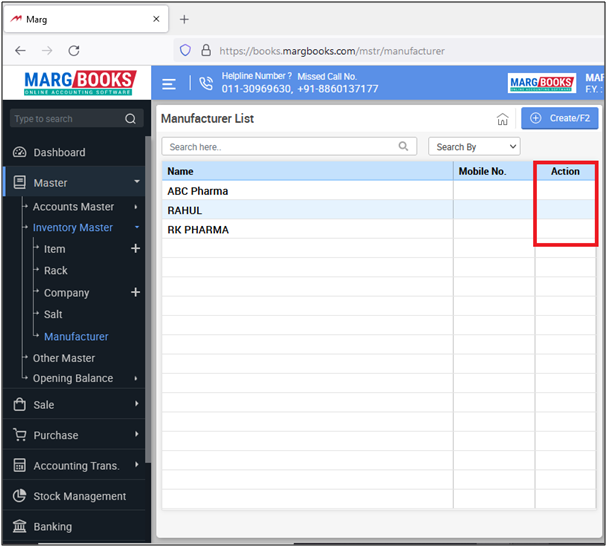Click the Sale bag icon
608x547 pixels.
click(x=19, y=404)
